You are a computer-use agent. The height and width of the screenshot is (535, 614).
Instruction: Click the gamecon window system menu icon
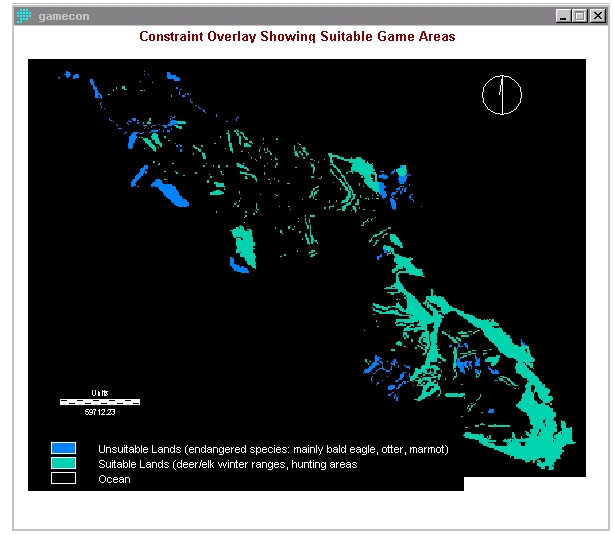tap(23, 16)
